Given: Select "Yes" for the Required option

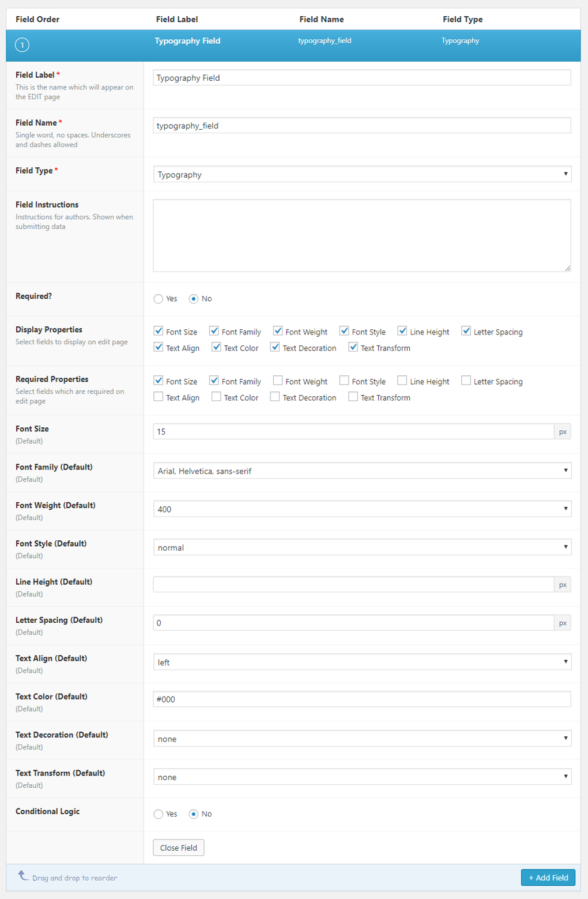Looking at the screenshot, I should click(x=158, y=299).
